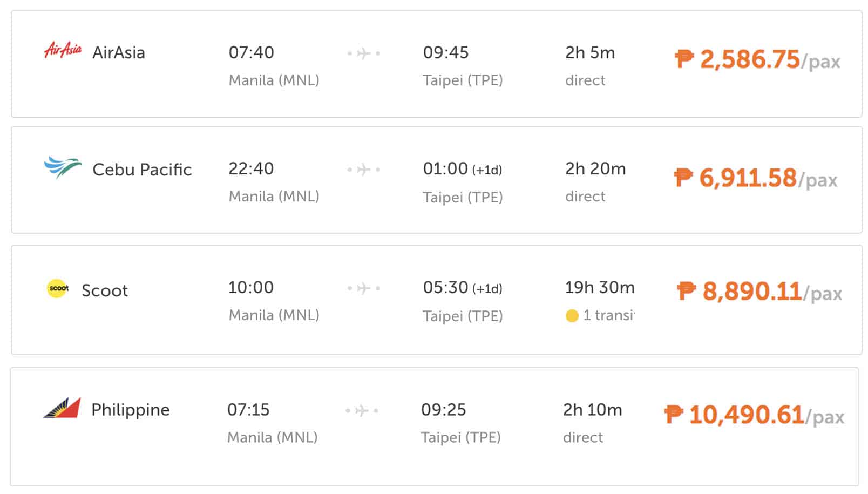Click the Cebu Pacific bird logo
The height and width of the screenshot is (494, 868).
pos(63,167)
